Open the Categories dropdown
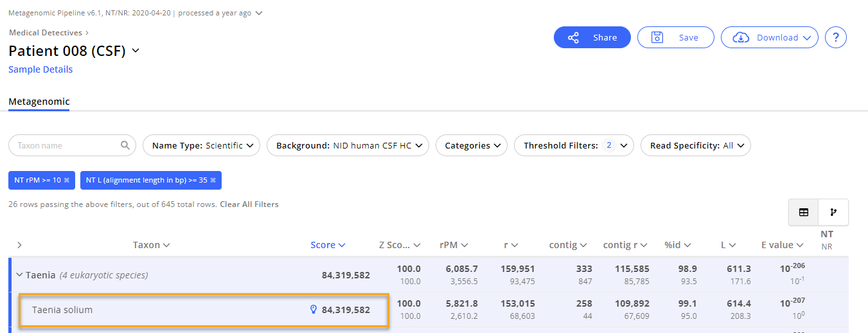The image size is (868, 333). pos(472,145)
